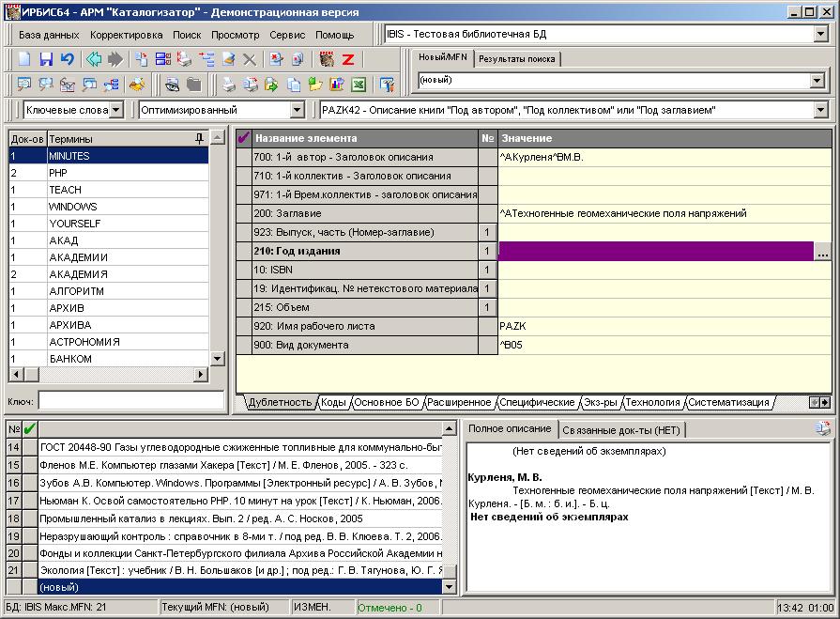Click the printer icon in second toolbar row
This screenshot has height=619, width=840.
point(227,85)
